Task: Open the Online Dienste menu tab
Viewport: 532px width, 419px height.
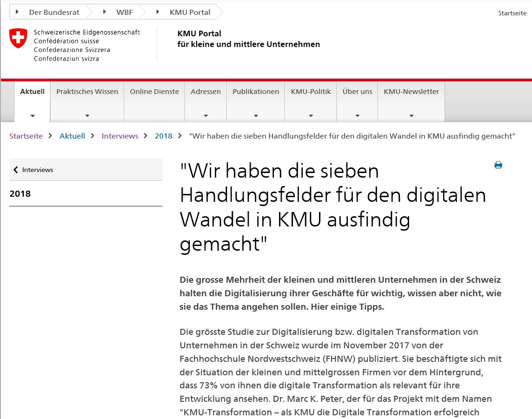Action: click(154, 92)
